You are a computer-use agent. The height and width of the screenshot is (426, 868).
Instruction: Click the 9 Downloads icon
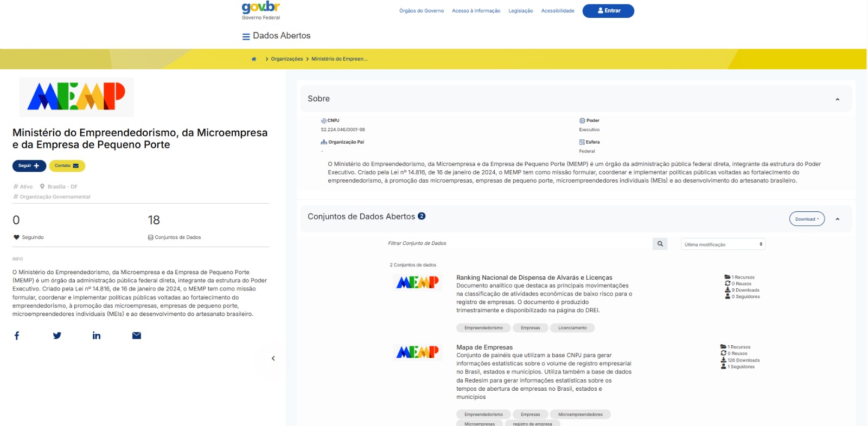tap(727, 290)
